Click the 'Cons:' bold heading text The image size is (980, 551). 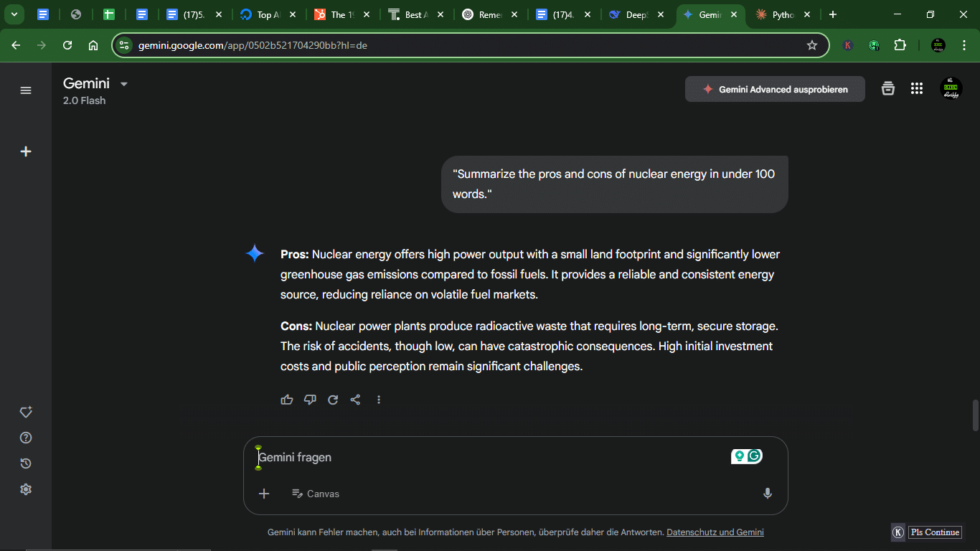tap(296, 326)
